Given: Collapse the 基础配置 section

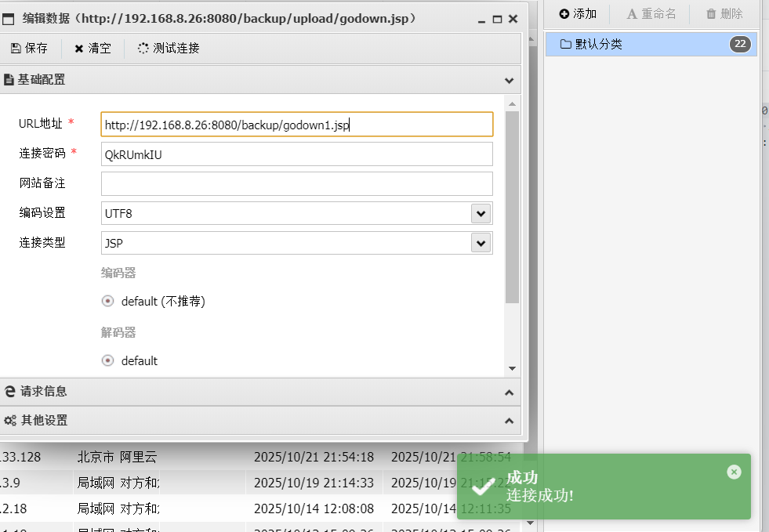Looking at the screenshot, I should pyautogui.click(x=509, y=80).
